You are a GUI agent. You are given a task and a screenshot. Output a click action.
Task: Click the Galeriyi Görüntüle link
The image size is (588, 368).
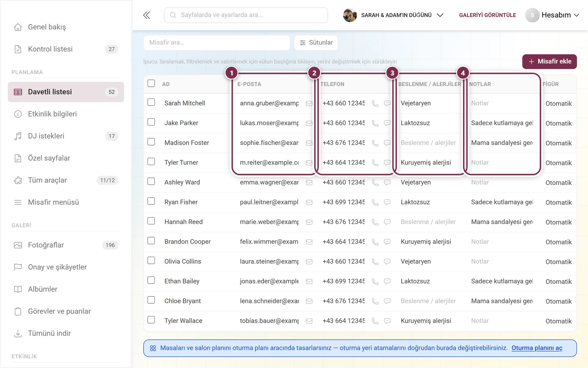488,15
